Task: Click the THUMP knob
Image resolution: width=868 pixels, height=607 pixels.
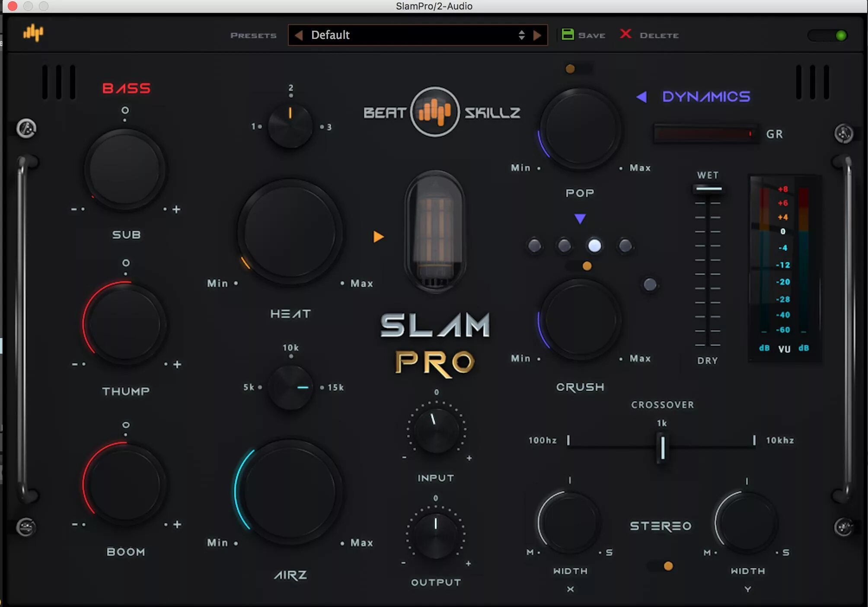Action: pos(125,323)
